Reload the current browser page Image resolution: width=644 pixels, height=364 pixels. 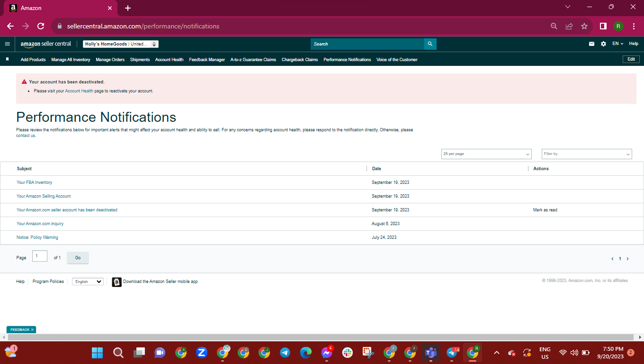41,26
